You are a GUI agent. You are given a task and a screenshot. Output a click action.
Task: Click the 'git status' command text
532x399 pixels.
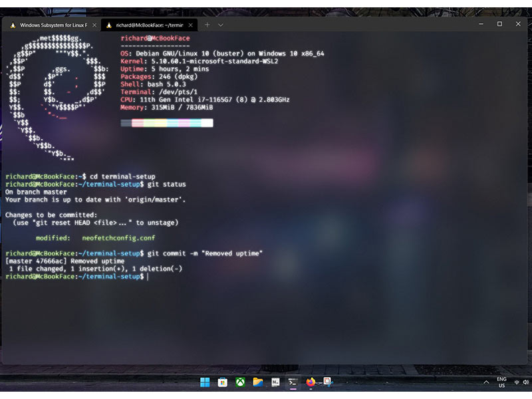(x=167, y=184)
